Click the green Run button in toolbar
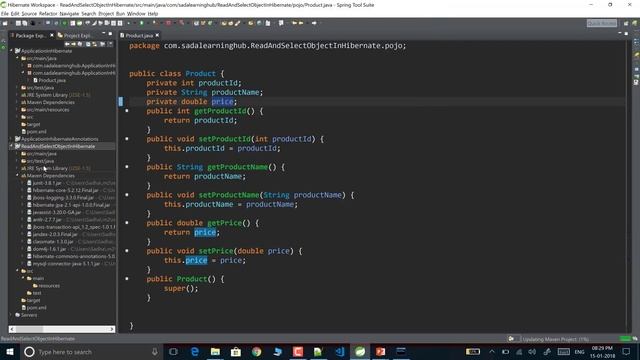Image resolution: width=640 pixels, height=360 pixels. coord(141,23)
